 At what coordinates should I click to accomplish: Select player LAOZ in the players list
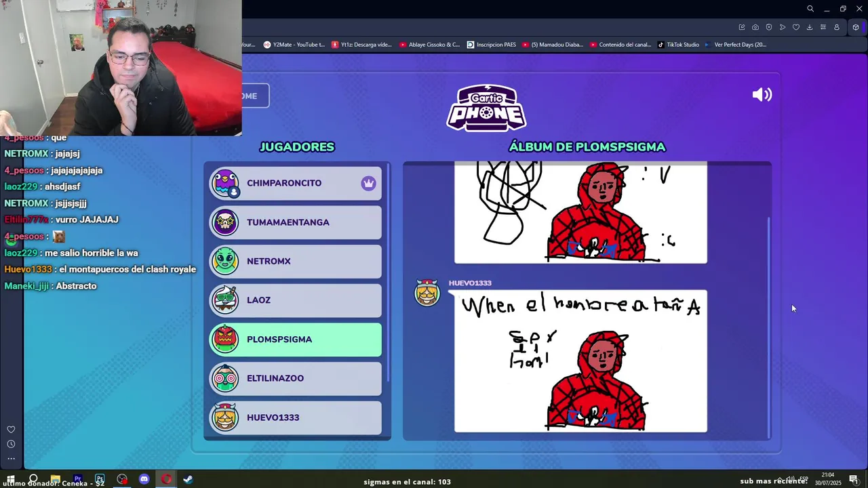(295, 300)
